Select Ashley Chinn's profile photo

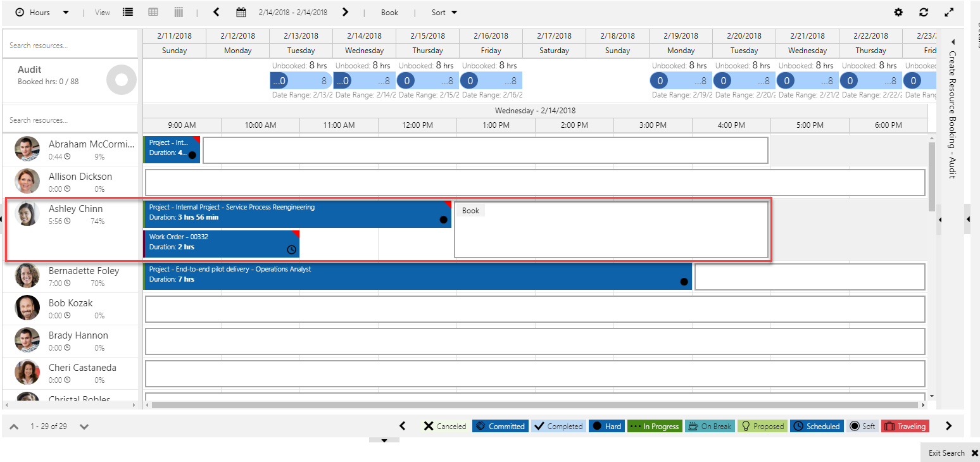click(x=27, y=214)
